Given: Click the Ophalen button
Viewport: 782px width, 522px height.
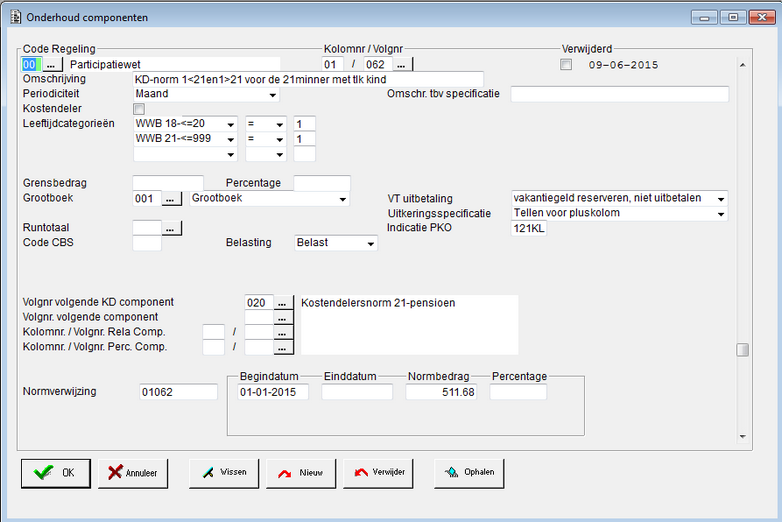Looking at the screenshot, I should coord(469,473).
